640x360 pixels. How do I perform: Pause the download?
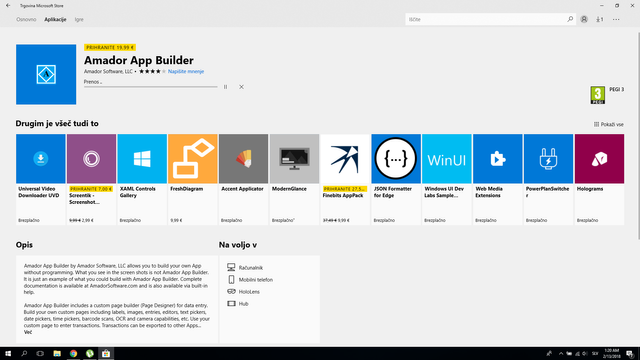(x=225, y=87)
